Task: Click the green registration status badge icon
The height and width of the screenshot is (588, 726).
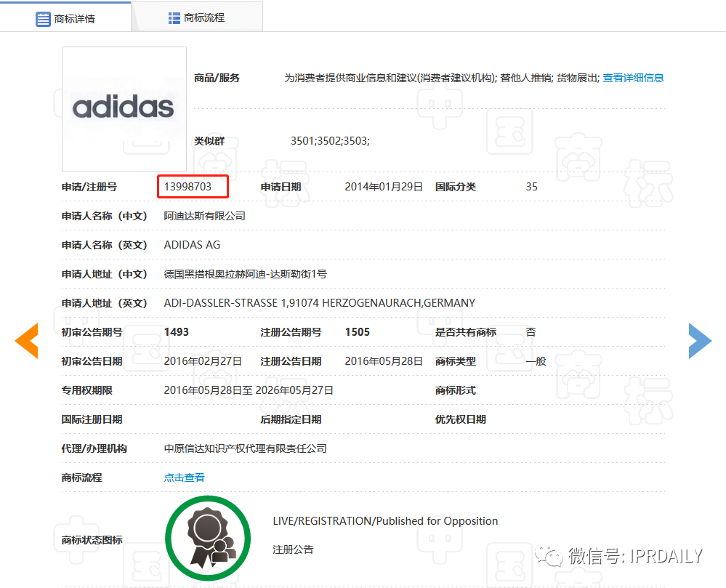Action: coord(208,537)
